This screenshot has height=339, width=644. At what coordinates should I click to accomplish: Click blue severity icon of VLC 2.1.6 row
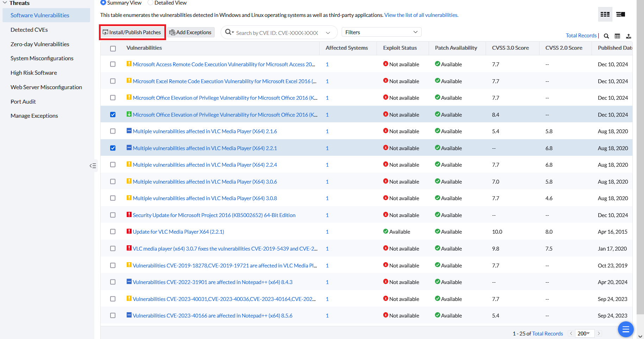coord(129,131)
